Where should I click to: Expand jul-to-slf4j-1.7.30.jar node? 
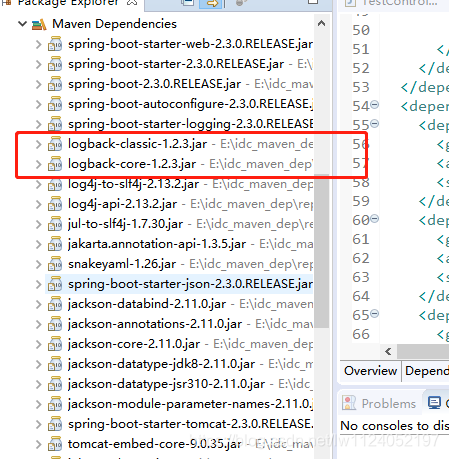(x=39, y=224)
